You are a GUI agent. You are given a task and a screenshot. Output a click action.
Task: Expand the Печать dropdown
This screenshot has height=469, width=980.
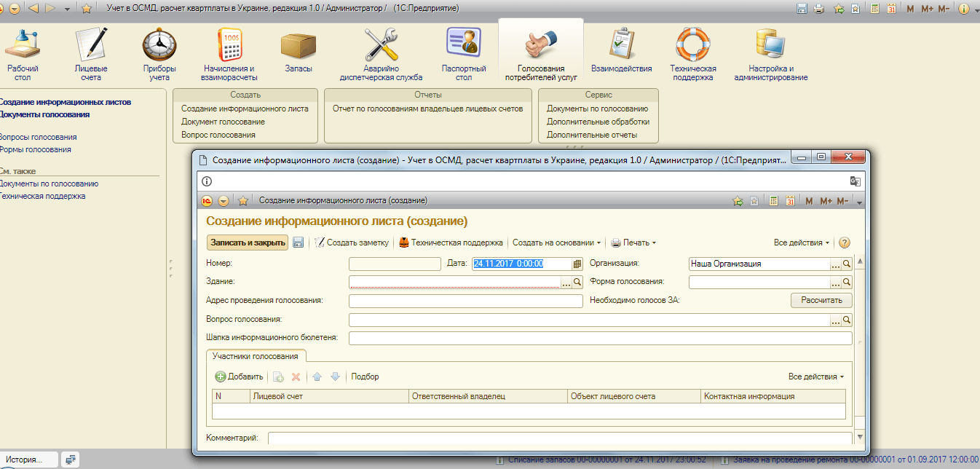click(x=633, y=243)
